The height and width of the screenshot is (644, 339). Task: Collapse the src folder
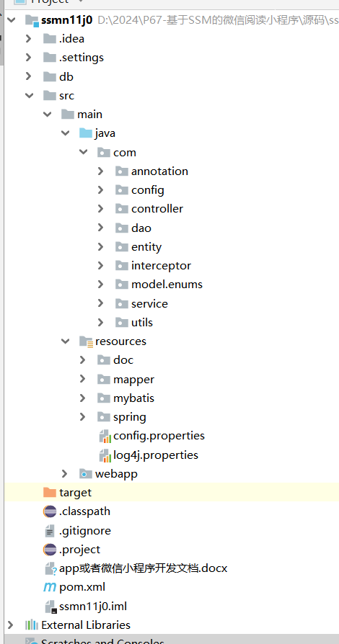[29, 95]
